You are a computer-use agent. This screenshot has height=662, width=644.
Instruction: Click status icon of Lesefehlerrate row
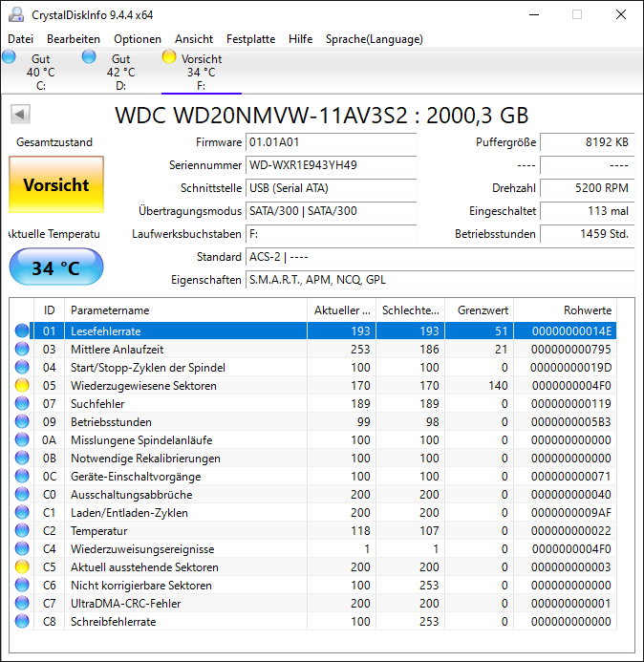[x=22, y=331]
